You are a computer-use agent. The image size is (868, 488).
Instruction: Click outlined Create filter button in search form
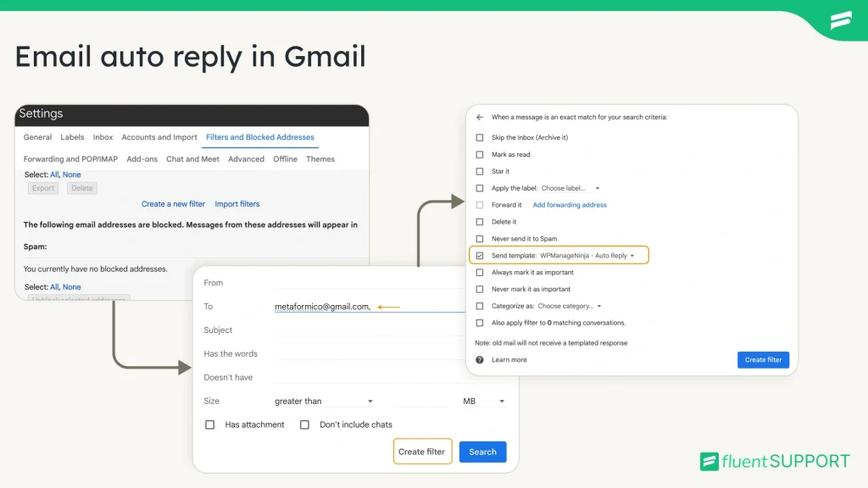[x=422, y=452]
